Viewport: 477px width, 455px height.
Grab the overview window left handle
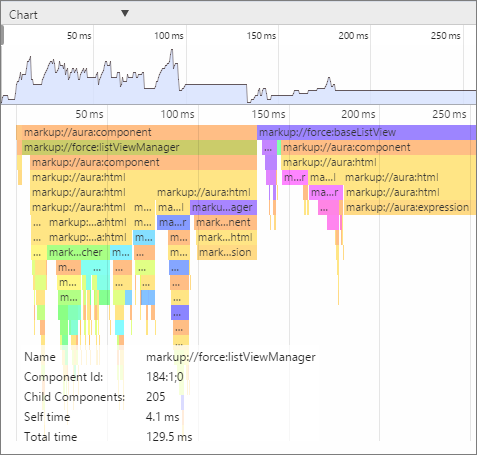2,35
